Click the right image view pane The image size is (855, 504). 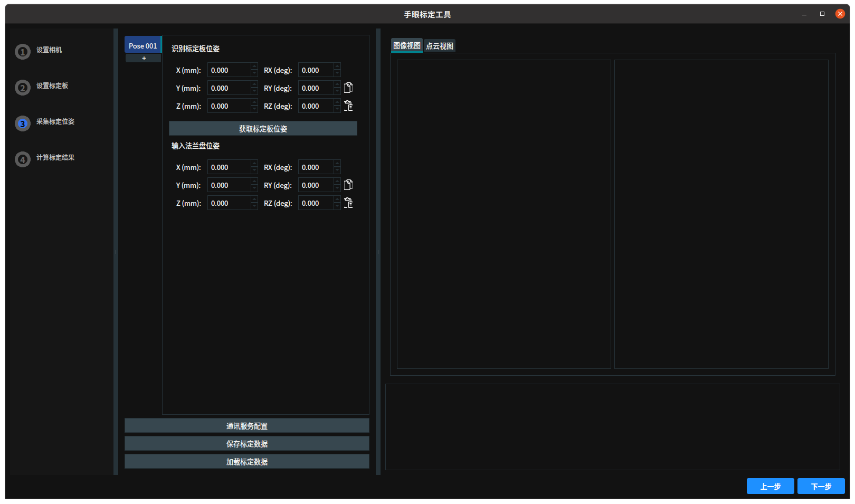(721, 214)
